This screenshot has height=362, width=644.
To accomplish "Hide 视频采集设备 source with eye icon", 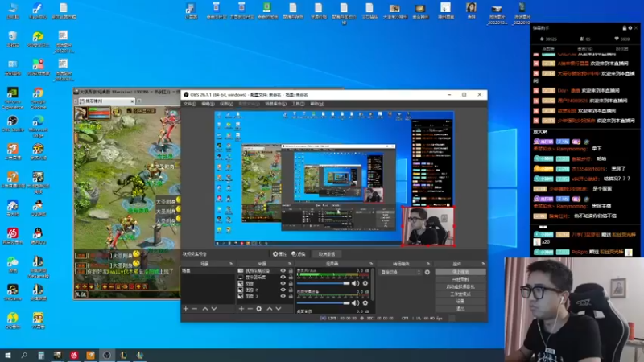I will [x=283, y=271].
